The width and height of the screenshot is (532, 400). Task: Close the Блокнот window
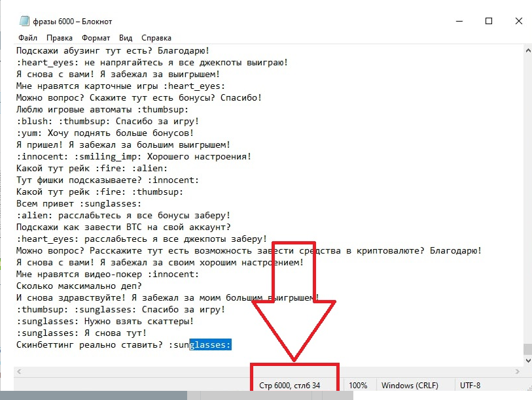518,21
